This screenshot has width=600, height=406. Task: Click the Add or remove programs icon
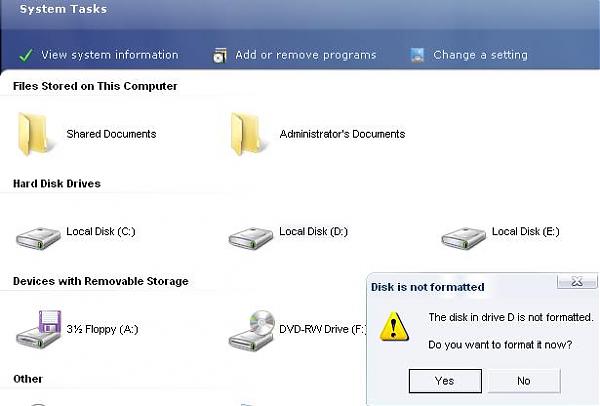(220, 55)
